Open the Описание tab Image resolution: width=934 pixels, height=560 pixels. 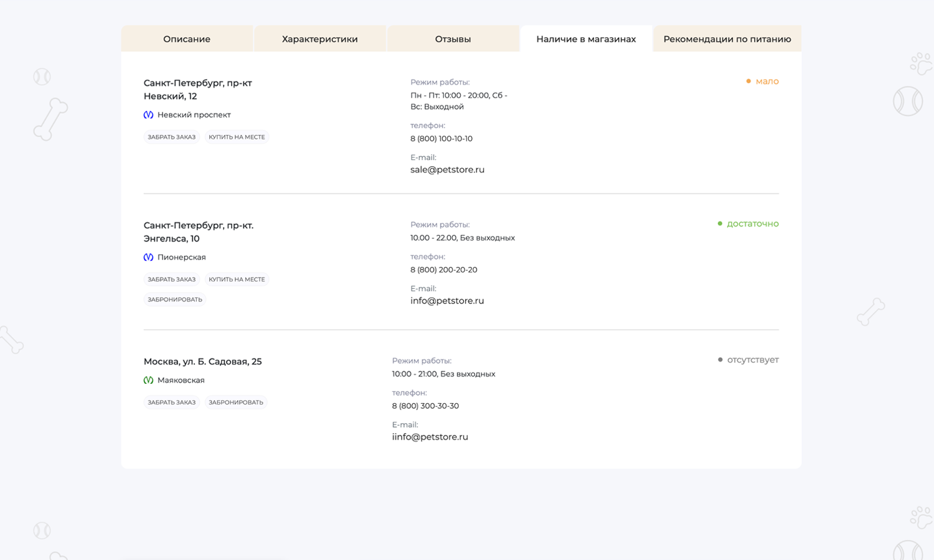[187, 39]
